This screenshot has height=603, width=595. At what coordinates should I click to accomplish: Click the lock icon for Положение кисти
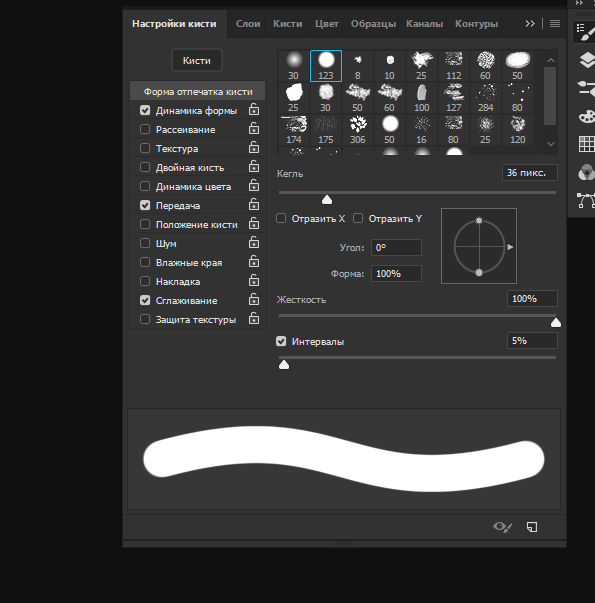[x=253, y=223]
